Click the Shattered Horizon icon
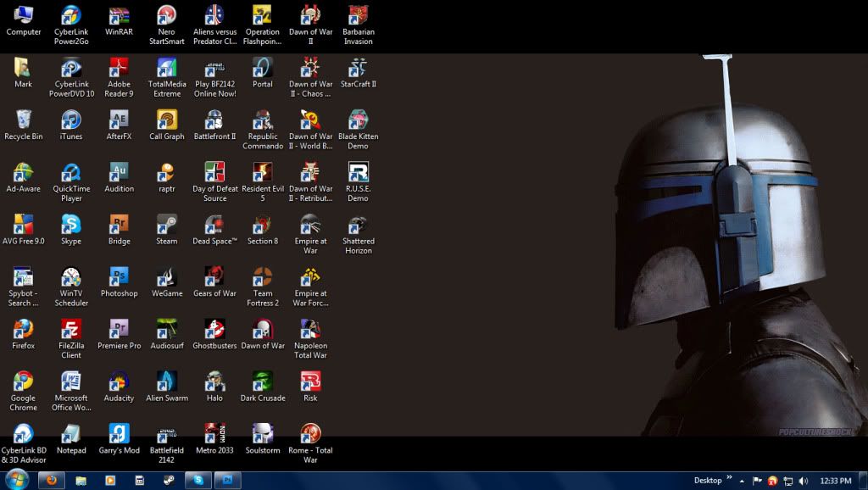868x490 pixels. click(359, 235)
